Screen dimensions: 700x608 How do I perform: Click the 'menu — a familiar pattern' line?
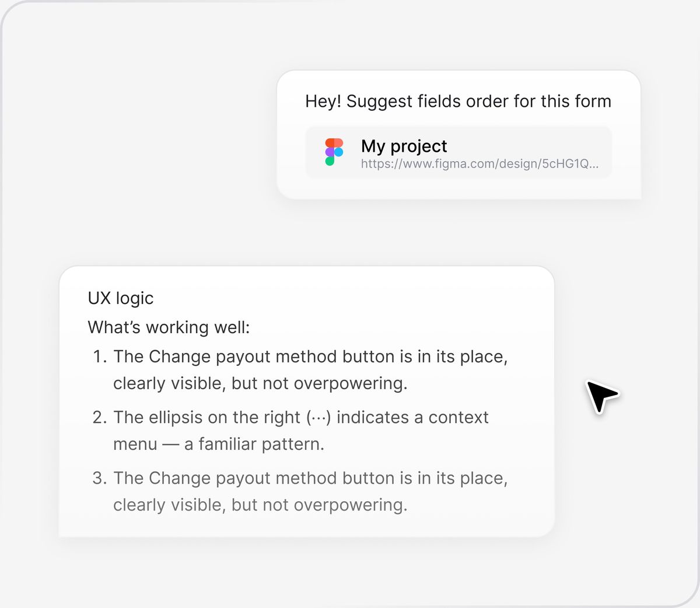(x=219, y=444)
